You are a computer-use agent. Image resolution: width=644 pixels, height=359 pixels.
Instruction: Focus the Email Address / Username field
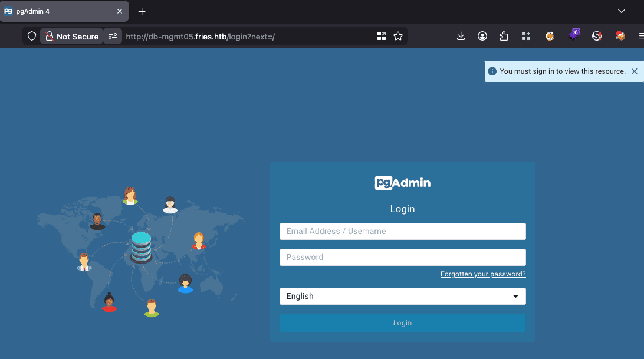402,231
